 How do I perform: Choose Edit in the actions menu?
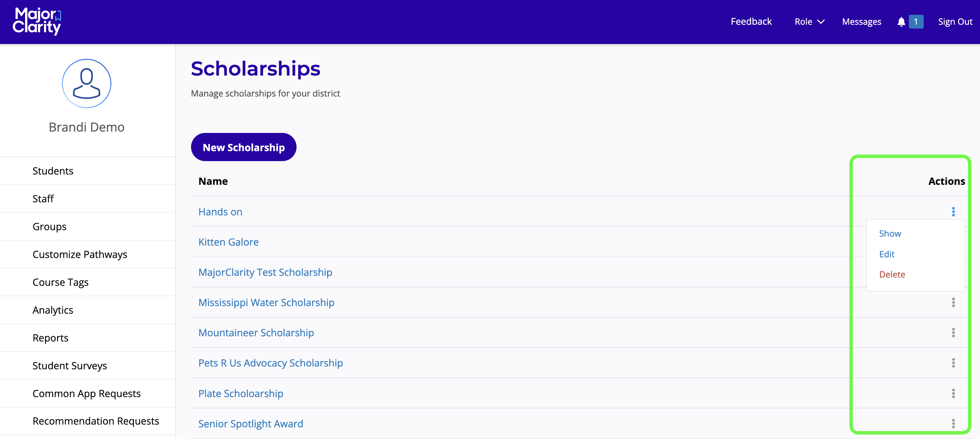[x=887, y=254]
